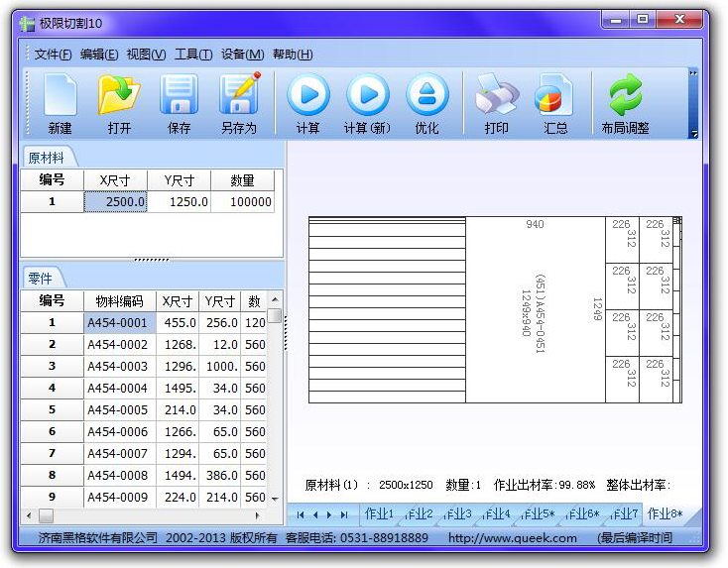This screenshot has width=728, height=568.
Task: Open the 编辑(E) menu
Action: click(x=99, y=55)
